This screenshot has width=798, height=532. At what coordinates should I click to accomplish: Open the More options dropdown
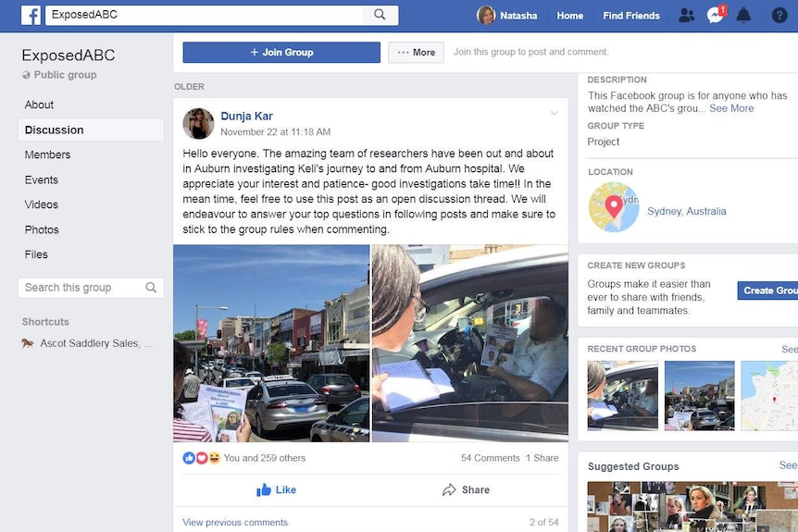coord(416,53)
